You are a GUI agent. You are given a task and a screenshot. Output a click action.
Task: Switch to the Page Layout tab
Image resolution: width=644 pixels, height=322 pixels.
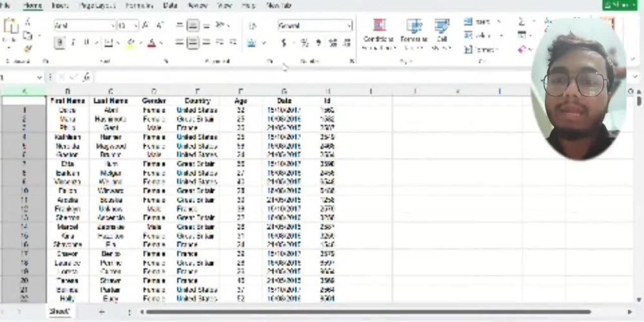97,6
